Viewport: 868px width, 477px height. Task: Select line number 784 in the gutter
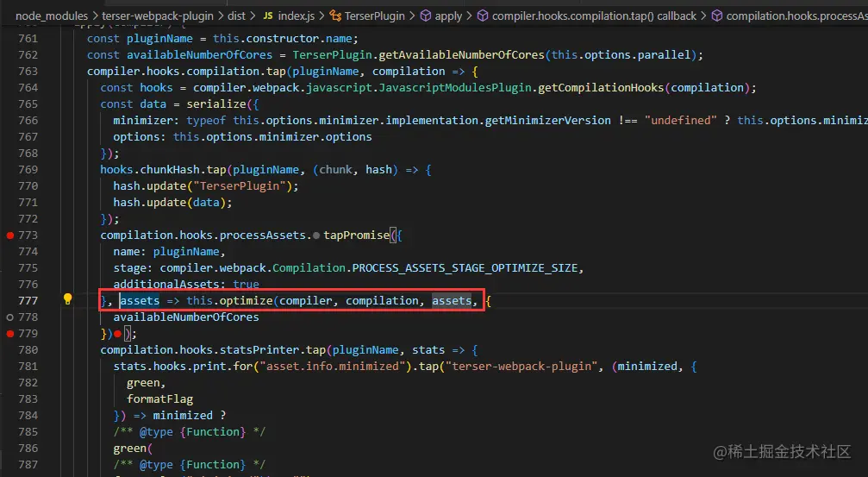click(28, 416)
